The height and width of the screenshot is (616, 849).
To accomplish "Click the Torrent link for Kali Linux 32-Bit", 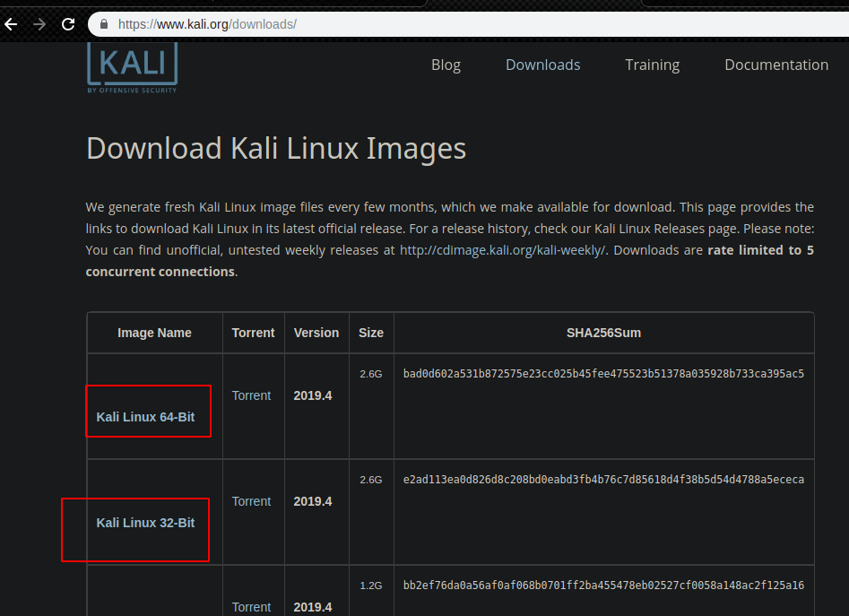I will point(253,501).
